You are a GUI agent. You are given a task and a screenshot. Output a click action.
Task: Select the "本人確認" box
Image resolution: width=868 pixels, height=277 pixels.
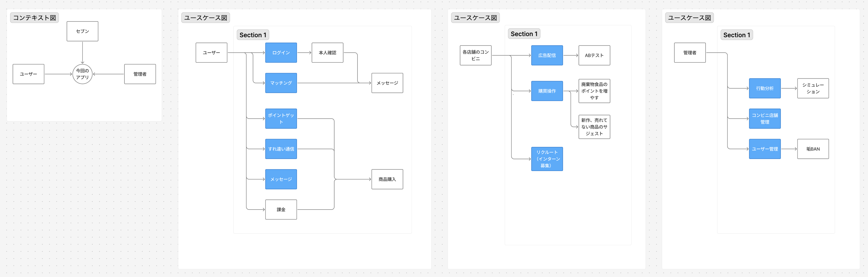click(327, 53)
